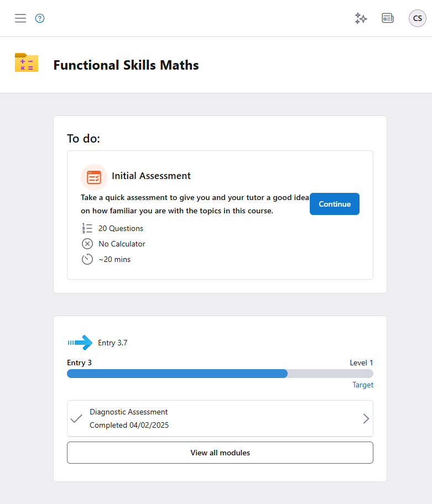Click the Initial Assessment title text

click(151, 176)
